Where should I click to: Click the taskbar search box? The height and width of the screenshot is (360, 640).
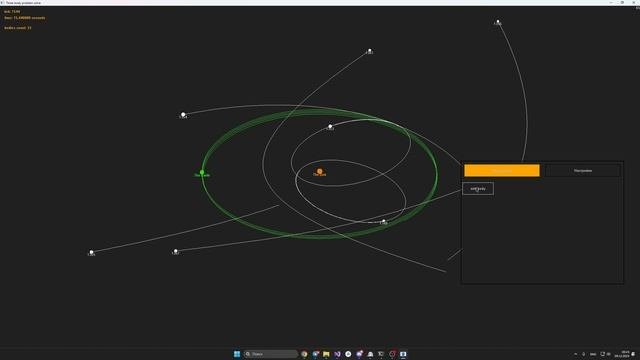point(271,354)
